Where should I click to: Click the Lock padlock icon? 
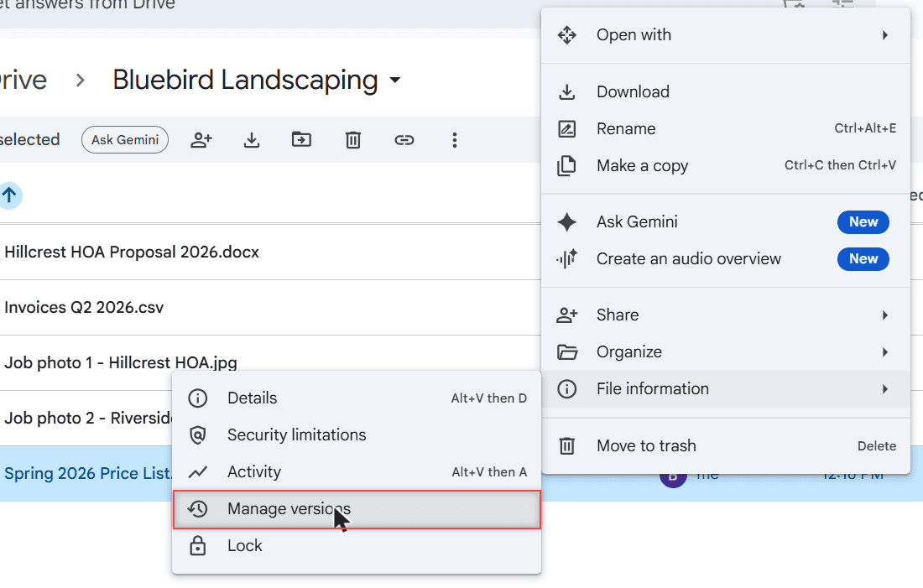(x=198, y=545)
